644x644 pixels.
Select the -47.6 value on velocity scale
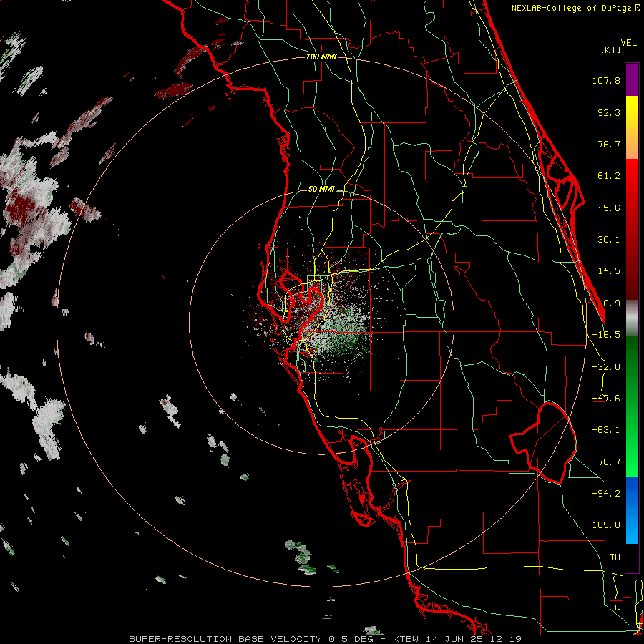pyautogui.click(x=606, y=399)
